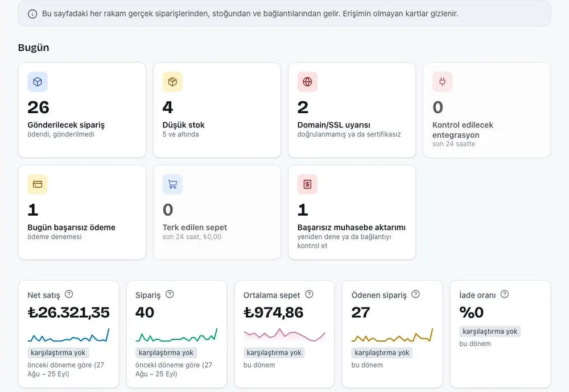The width and height of the screenshot is (569, 392).
Task: Open the Domain/SSL uyarısı card title
Action: pos(334,125)
